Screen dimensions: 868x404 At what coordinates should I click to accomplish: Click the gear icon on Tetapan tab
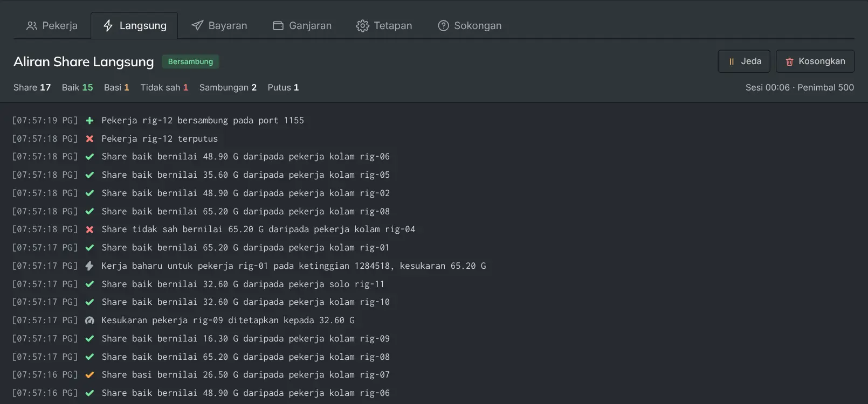362,26
